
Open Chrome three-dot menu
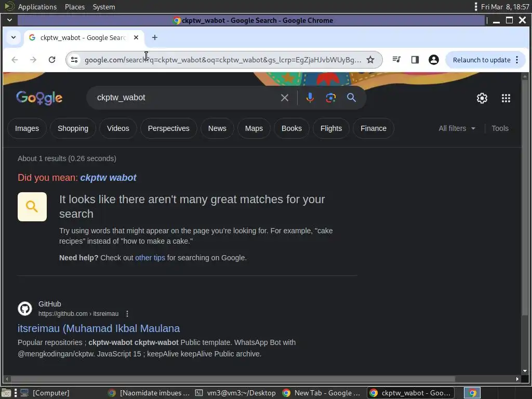517,60
